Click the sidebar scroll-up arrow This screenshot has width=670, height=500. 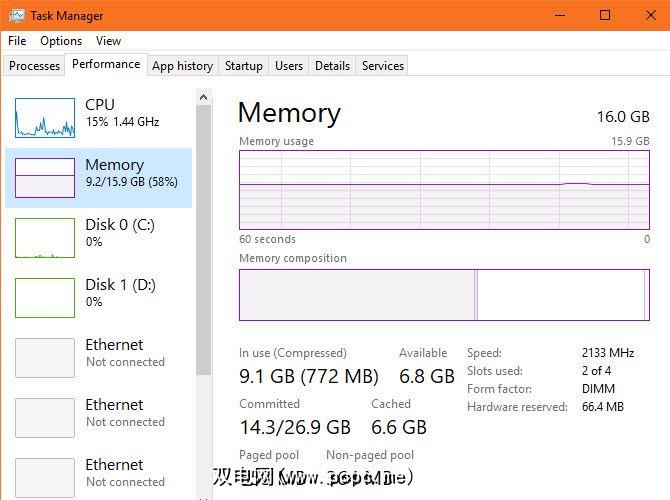click(x=204, y=97)
